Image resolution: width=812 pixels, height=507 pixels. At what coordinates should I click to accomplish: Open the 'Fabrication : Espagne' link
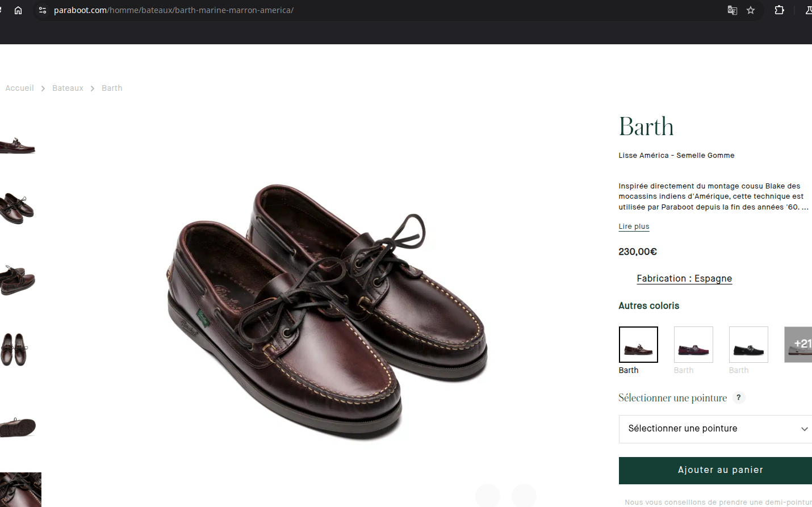click(684, 278)
